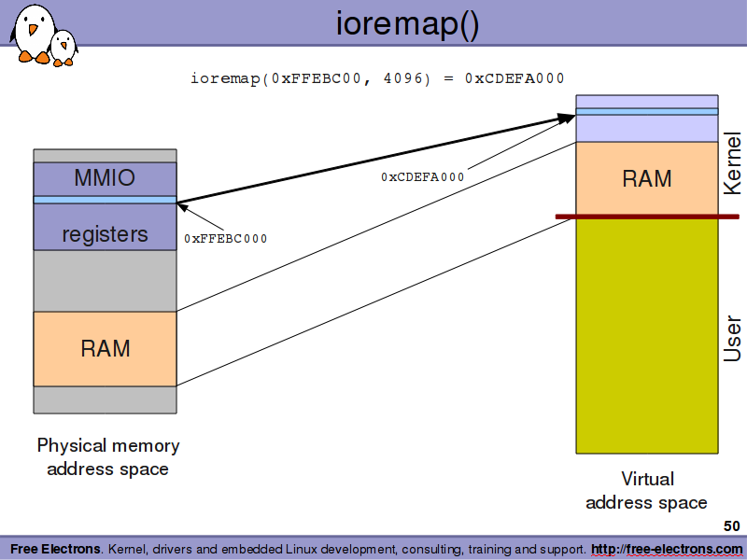Select the vertical 'Kernel' label
This screenshot has height=560, width=747.
click(732, 163)
